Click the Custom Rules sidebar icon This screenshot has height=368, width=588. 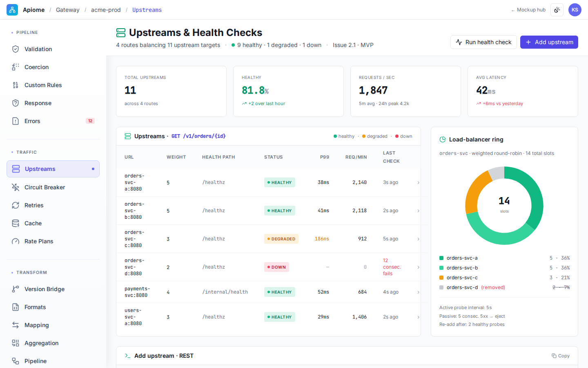16,85
